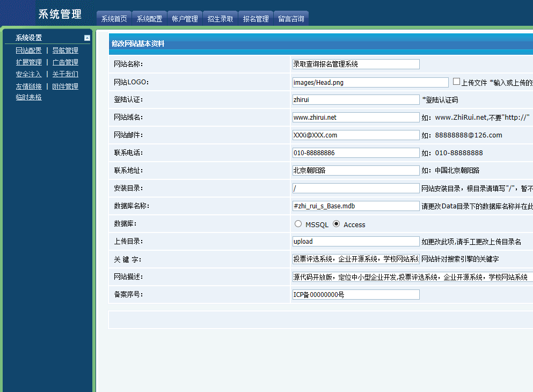Focus the 安装目录 input field
The image size is (533, 392).
[356, 188]
